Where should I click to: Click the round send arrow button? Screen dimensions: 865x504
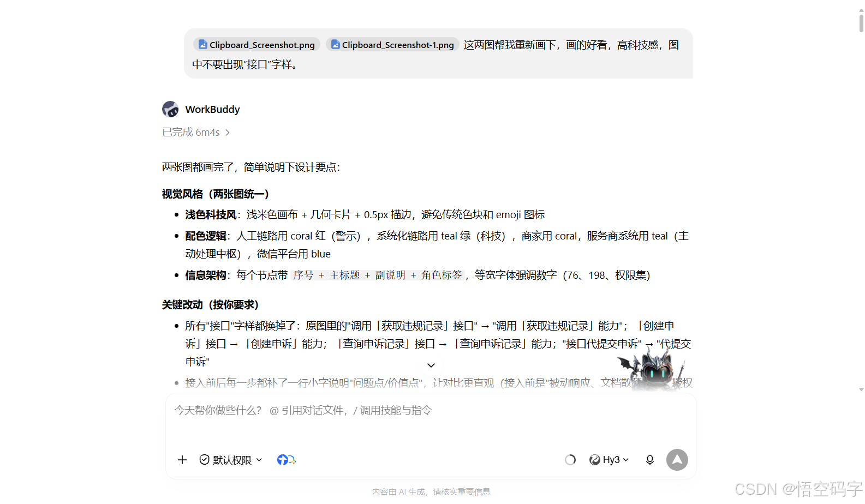[x=677, y=460]
